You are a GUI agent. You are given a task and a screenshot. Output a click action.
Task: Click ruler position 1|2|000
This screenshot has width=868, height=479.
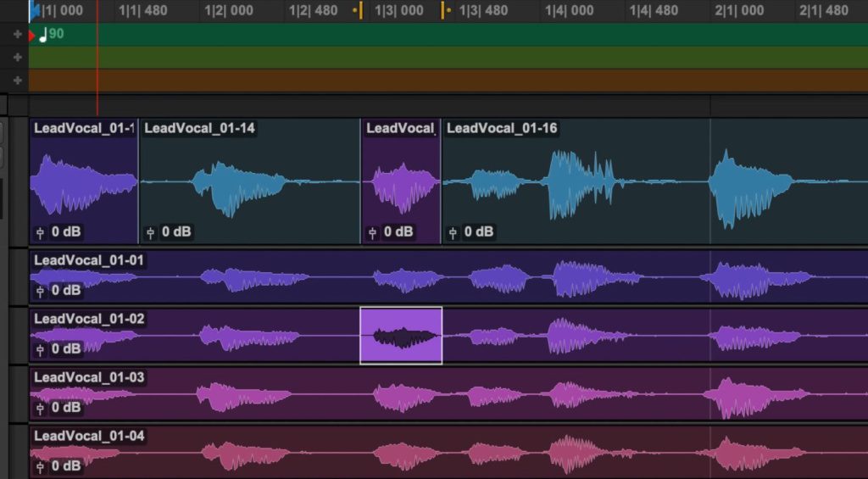click(229, 10)
